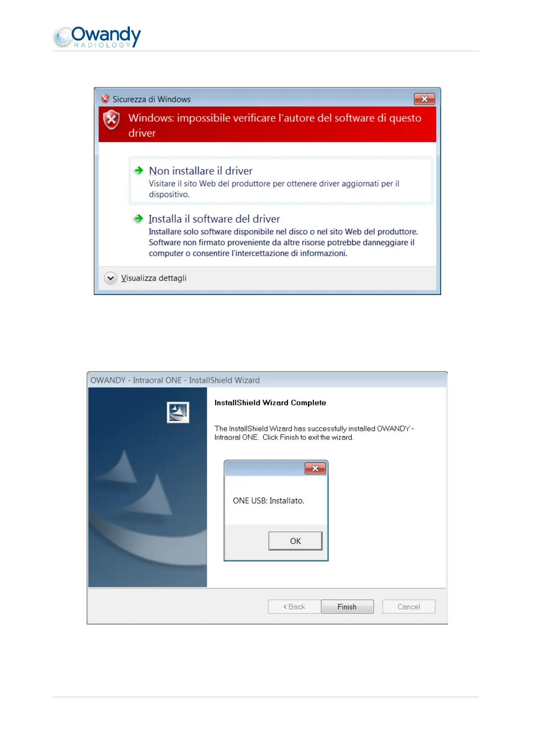
Task: Click the Owandy Radiology logo
Action: click(x=97, y=37)
